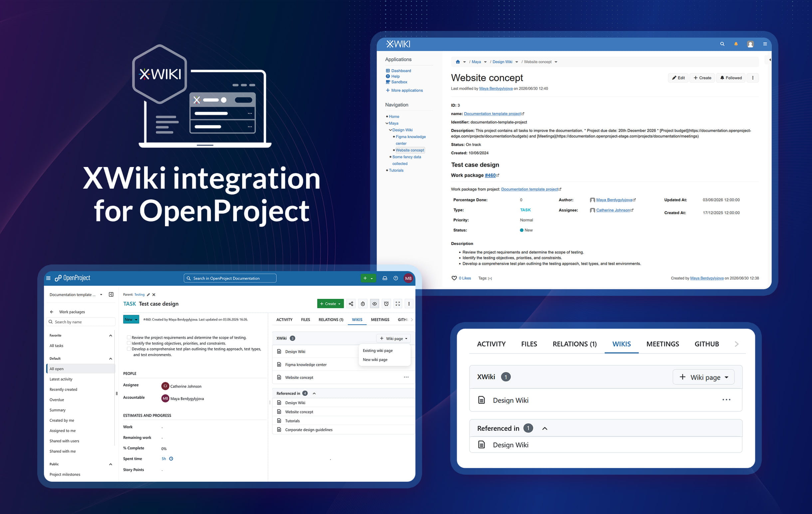Open the large 'Wiki page' dropdown in enlarged panel
This screenshot has height=514, width=812.
coord(704,377)
